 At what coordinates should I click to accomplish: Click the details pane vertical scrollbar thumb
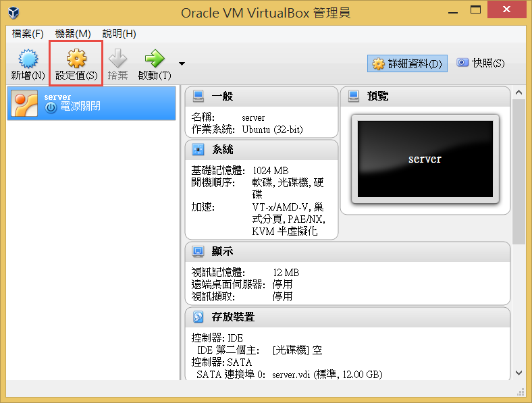[518, 171]
